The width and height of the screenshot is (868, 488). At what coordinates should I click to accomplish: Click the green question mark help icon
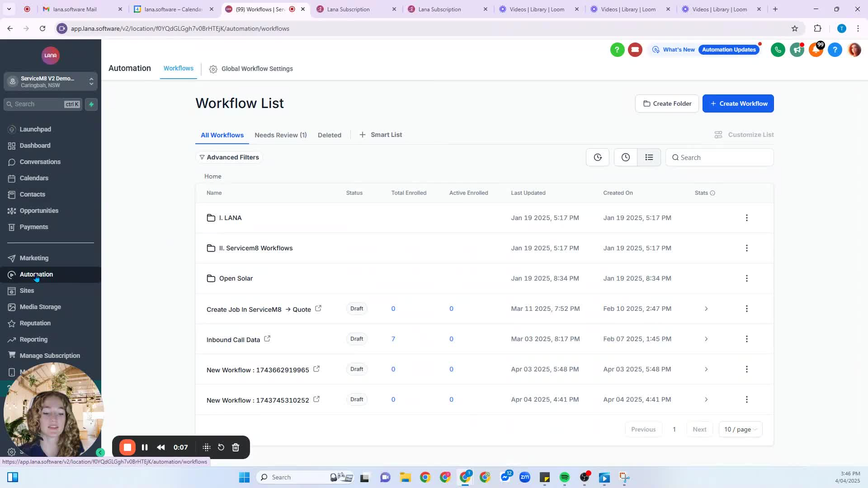pyautogui.click(x=617, y=50)
